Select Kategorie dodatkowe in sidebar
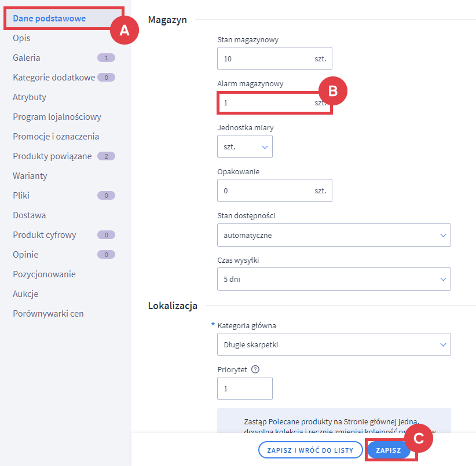Screen dimensions: 476x466 coord(54,78)
